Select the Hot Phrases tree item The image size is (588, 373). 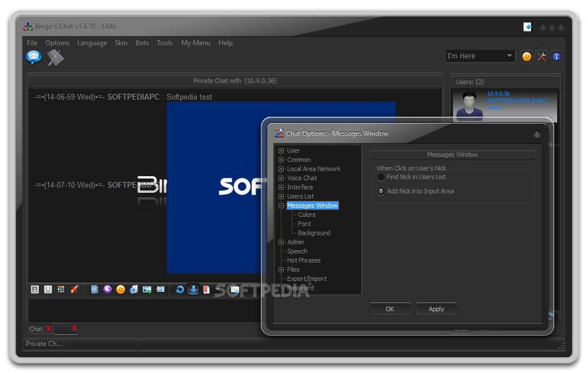pyautogui.click(x=304, y=260)
